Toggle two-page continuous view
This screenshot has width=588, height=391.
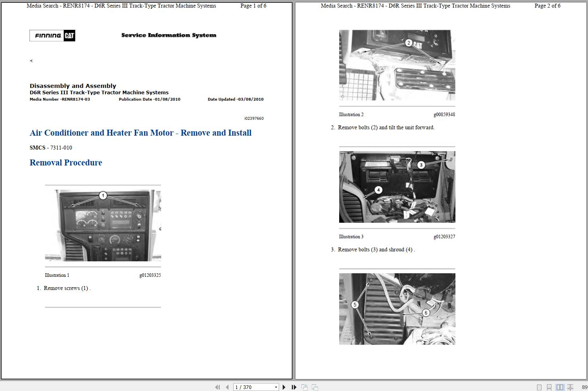pos(570,387)
